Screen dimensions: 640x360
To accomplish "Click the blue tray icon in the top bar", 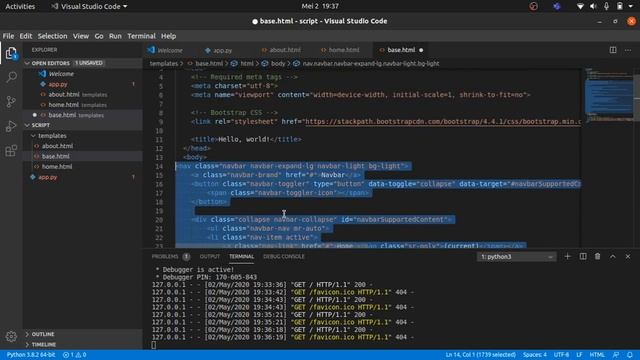I will [x=557, y=6].
